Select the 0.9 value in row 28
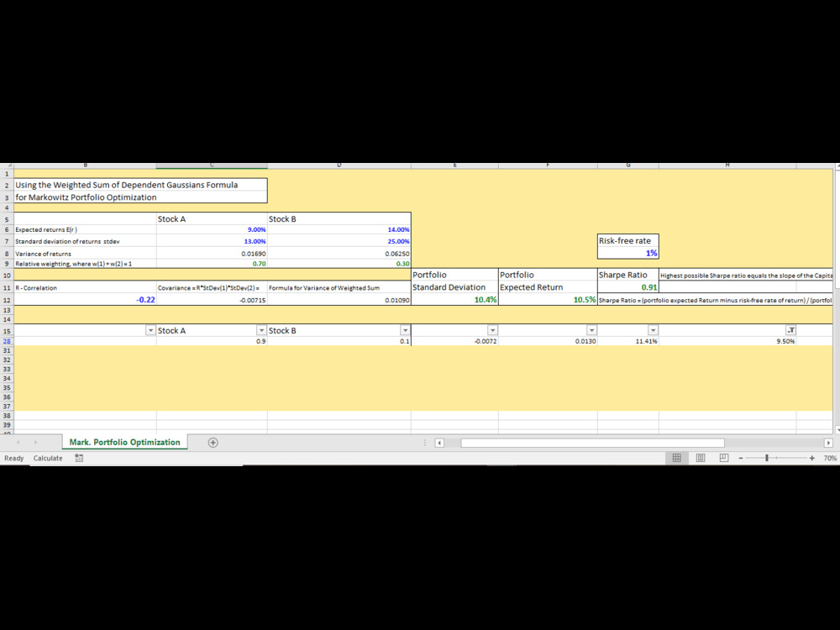Image resolution: width=840 pixels, height=630 pixels. click(212, 341)
